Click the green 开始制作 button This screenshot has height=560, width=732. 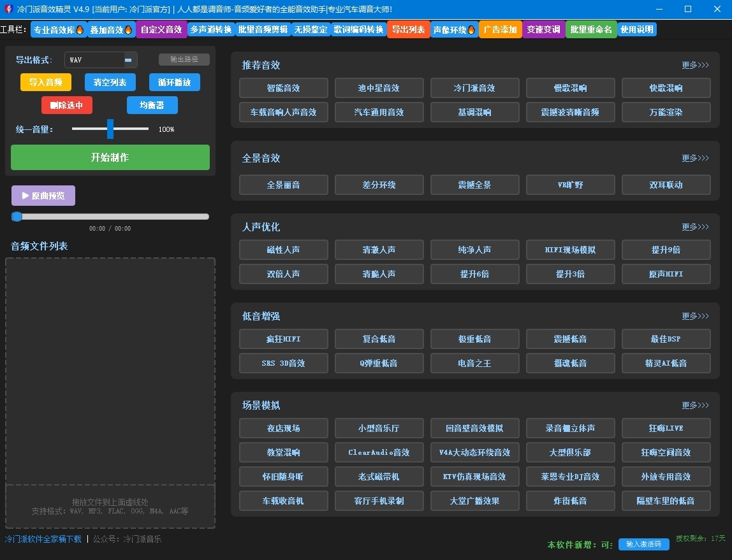(110, 157)
